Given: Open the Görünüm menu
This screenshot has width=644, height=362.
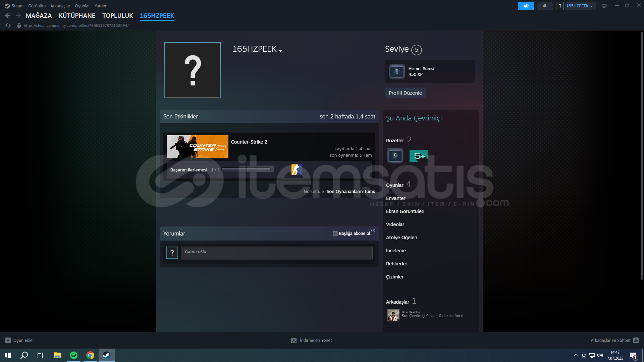Looking at the screenshot, I should click(37, 6).
